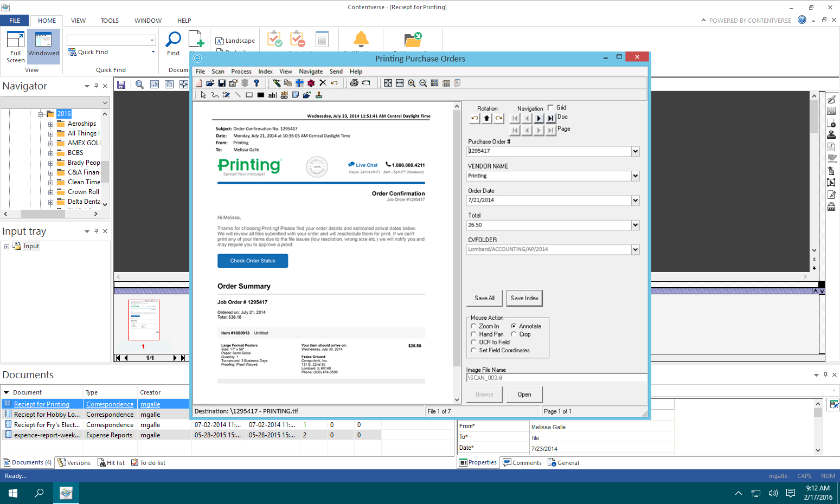Select the OCR to Field mouse action
This screenshot has width=840, height=504.
(473, 343)
